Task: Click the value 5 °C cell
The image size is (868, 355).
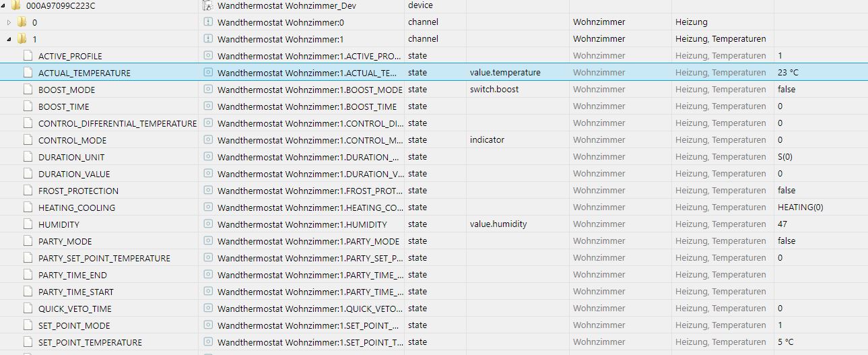Action: point(786,342)
